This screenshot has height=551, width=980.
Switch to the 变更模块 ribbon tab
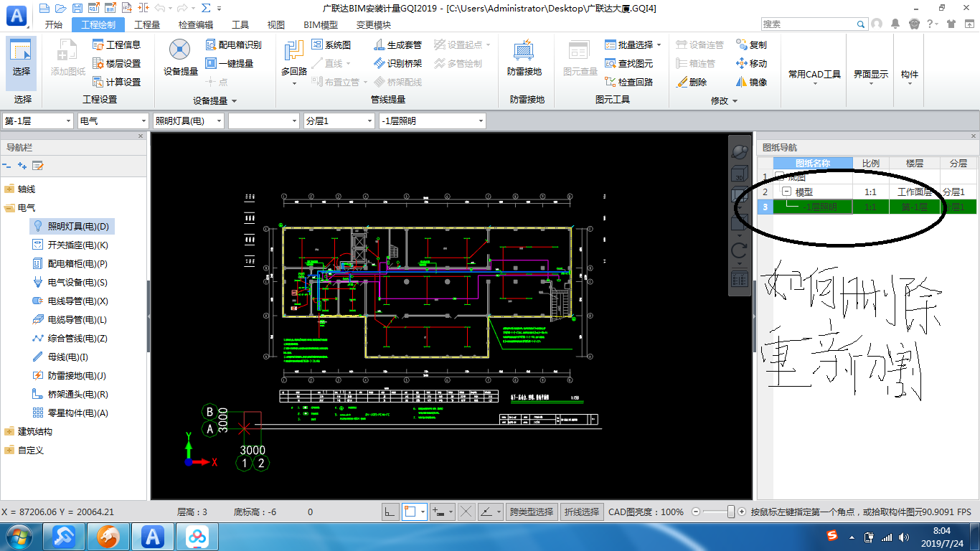[374, 24]
